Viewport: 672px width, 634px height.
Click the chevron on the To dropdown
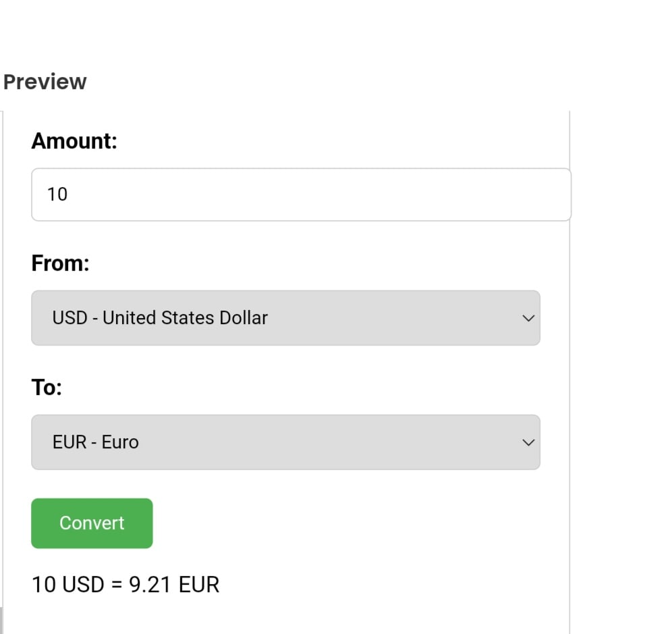pos(528,442)
